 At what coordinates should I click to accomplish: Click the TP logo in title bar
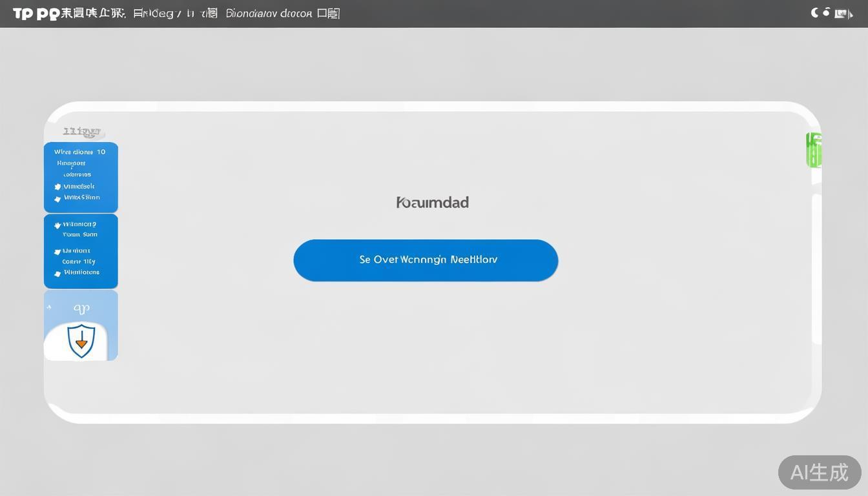[23, 14]
